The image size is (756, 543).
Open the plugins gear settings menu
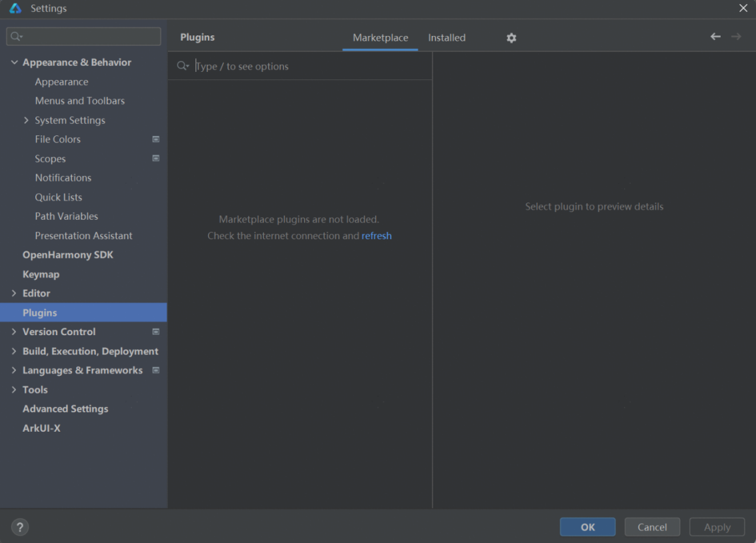click(x=511, y=38)
